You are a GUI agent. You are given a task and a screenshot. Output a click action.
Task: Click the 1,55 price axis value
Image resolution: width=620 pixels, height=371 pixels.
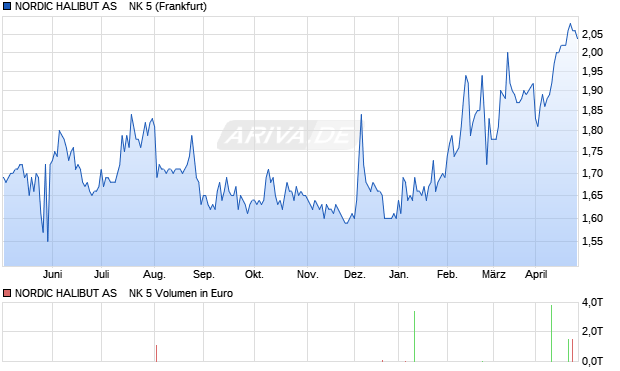pos(592,241)
